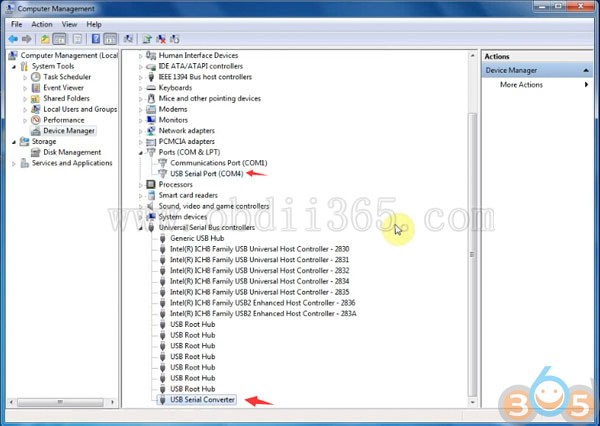600x426 pixels.
Task: Select Intel ICH8 USB2 Enhanced Host Controller - 2836
Action: 262,303
